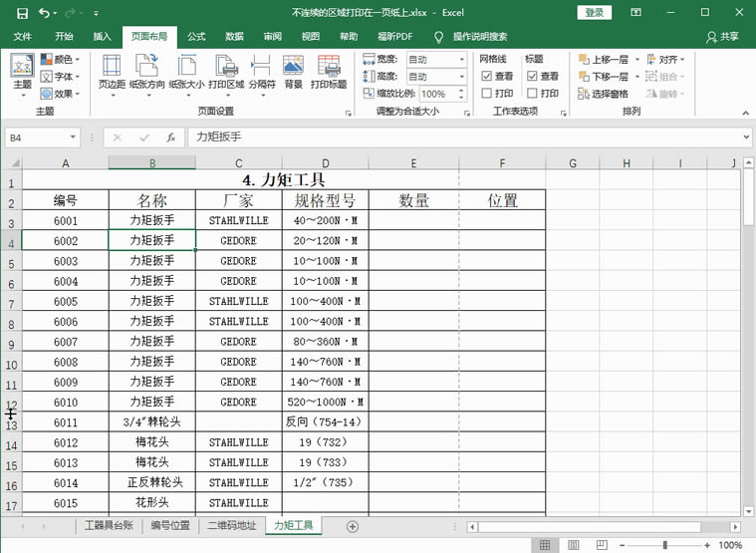Open the Align (对齐) menu
This screenshot has width=756, height=553.
[x=665, y=60]
